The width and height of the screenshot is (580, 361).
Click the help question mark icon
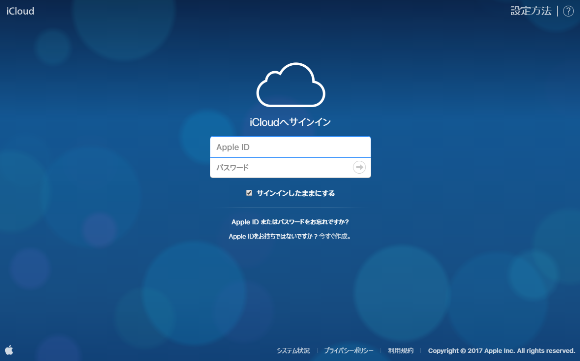pyautogui.click(x=569, y=11)
